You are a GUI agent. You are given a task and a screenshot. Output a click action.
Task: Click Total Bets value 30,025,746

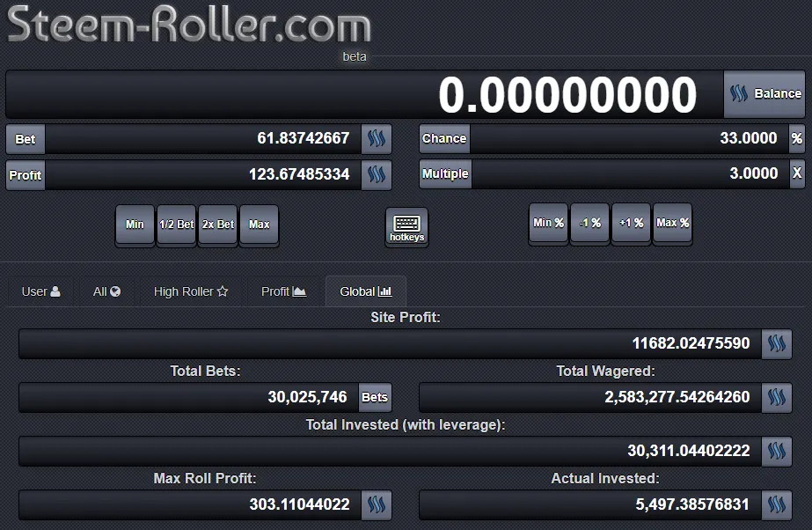[x=307, y=397]
